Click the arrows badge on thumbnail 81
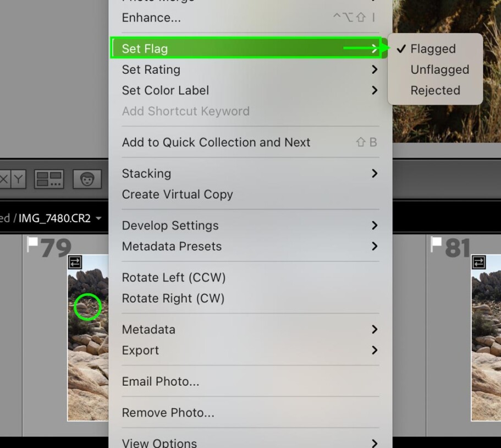Image resolution: width=501 pixels, height=448 pixels. point(478,263)
